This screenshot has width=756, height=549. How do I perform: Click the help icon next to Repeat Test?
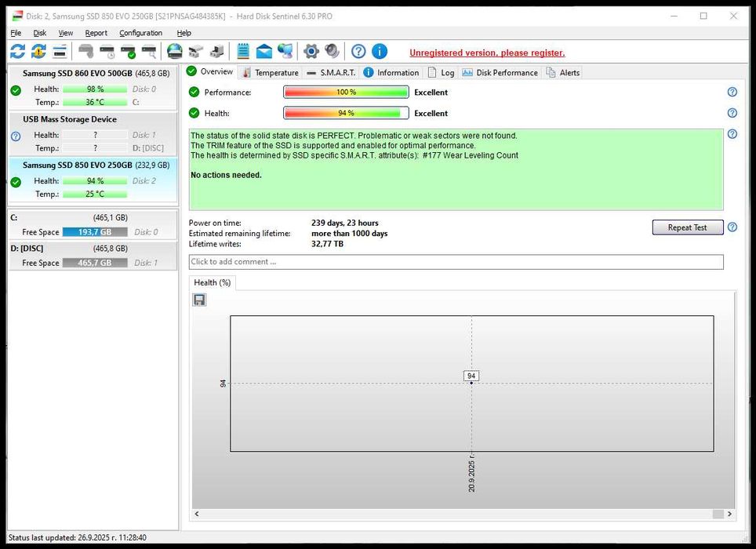point(732,227)
